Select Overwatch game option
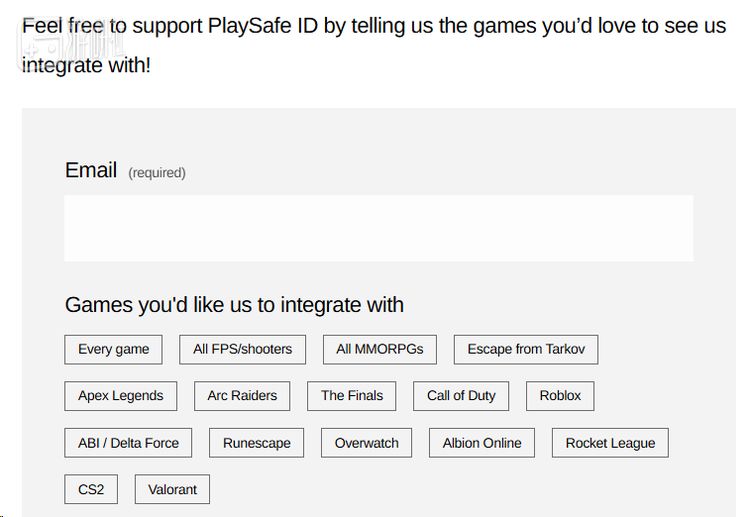 (x=367, y=443)
